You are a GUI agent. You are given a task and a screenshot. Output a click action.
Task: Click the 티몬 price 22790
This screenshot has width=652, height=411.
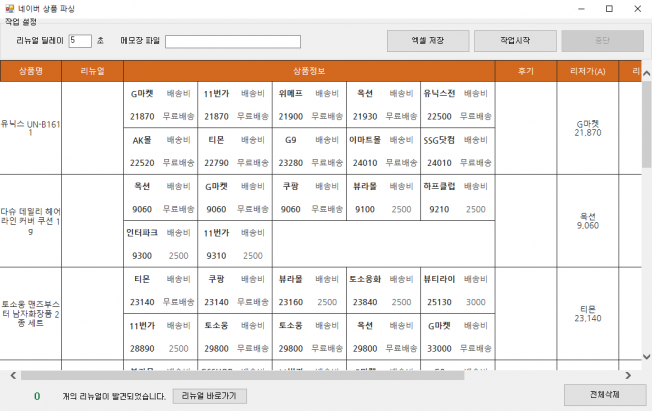[x=216, y=163]
